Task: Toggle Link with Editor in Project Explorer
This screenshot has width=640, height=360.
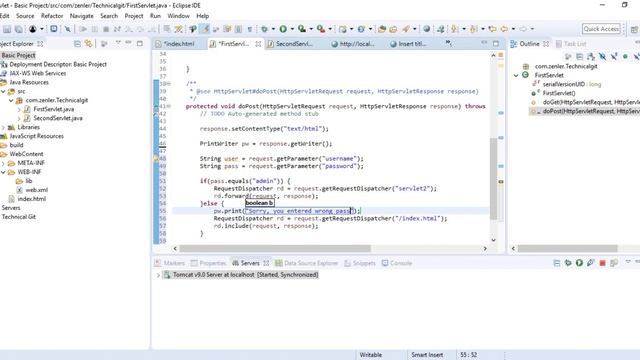Action: click(x=89, y=44)
